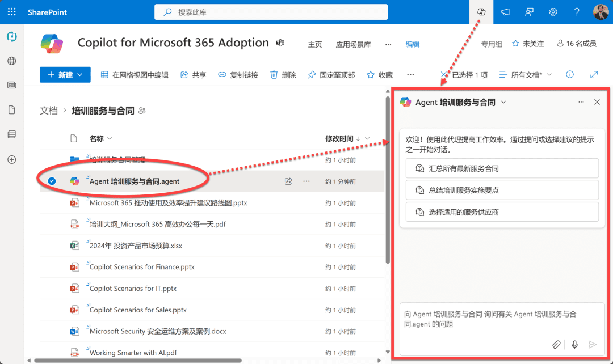Expand the Agent 培训服务与合同 agent switcher chevron
Viewport: 613px width, 364px height.
(x=503, y=102)
